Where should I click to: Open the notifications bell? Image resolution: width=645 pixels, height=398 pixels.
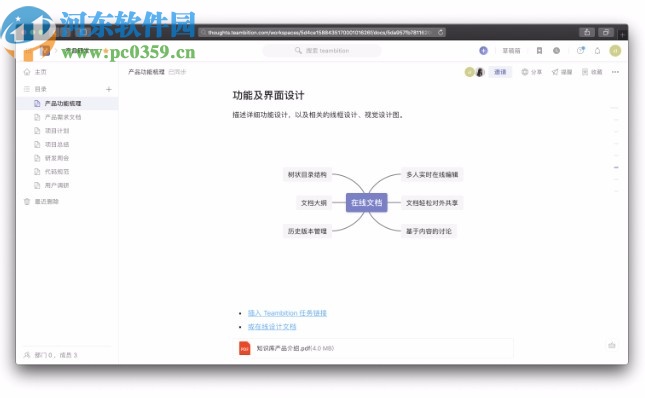(597, 51)
